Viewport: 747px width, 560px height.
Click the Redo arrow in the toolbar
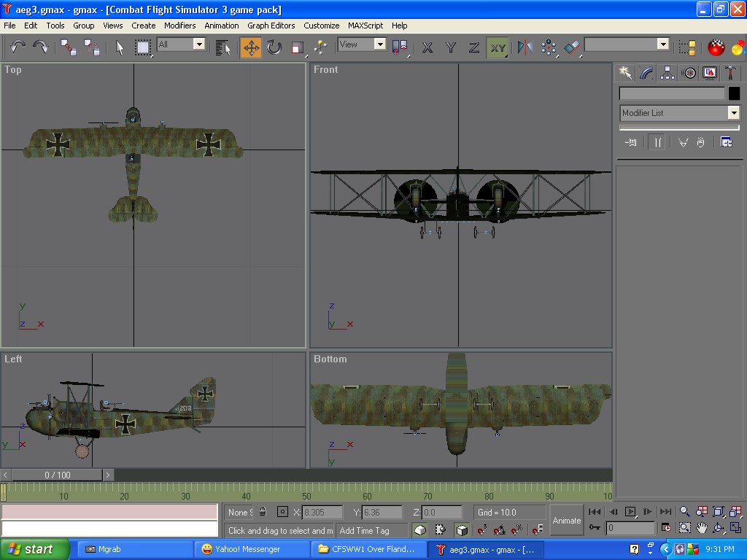point(41,47)
